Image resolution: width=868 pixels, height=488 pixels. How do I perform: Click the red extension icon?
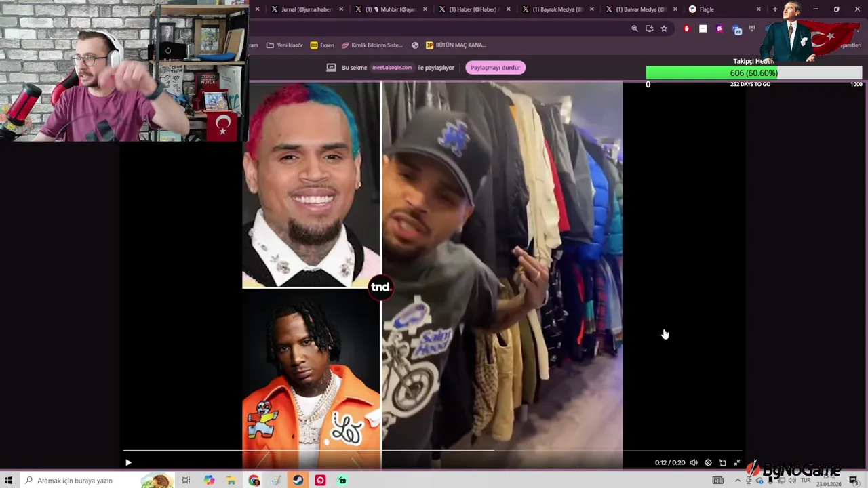pos(687,28)
